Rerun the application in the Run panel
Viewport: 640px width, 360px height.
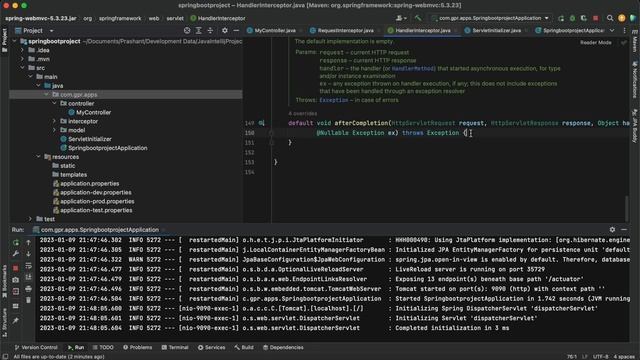16,243
